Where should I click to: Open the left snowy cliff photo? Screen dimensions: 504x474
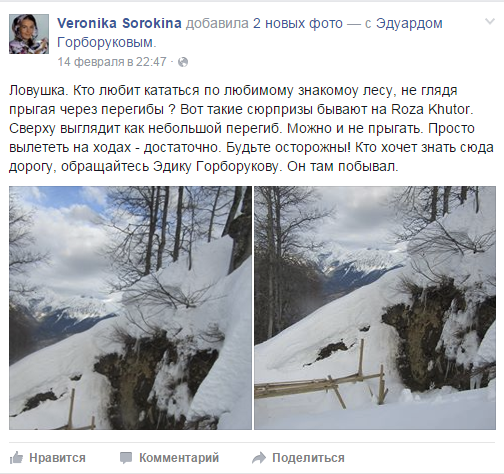pos(130,308)
